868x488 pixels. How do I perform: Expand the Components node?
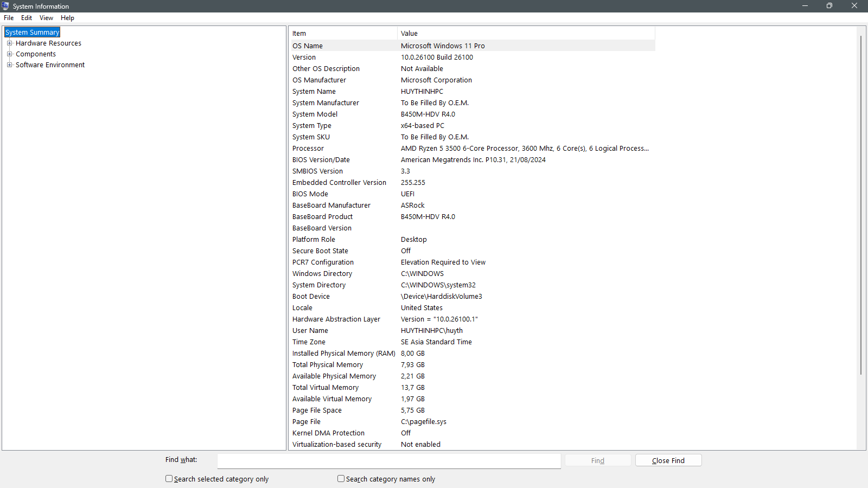(9, 54)
